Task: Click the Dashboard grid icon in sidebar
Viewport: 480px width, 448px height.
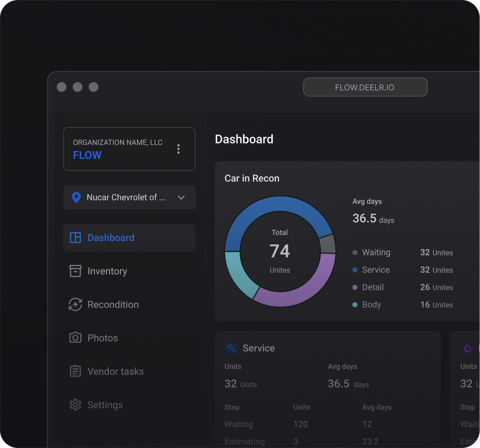Action: pyautogui.click(x=75, y=237)
